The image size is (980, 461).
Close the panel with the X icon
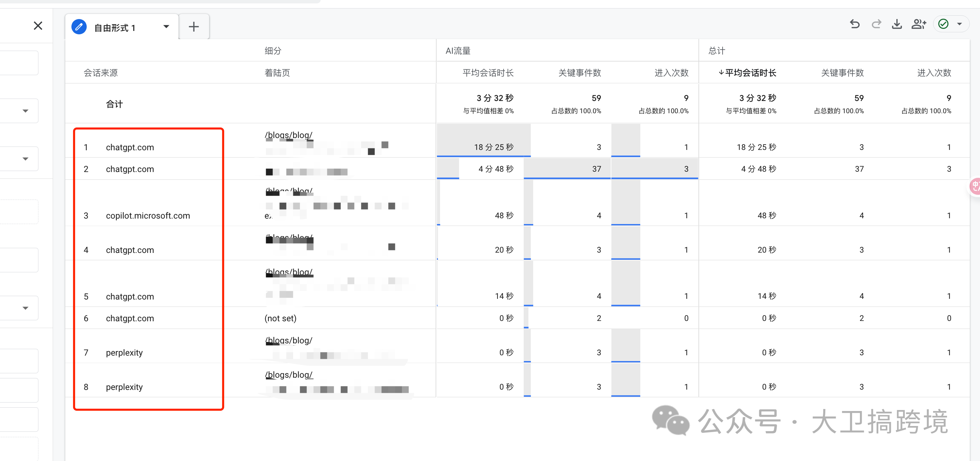tap(38, 25)
